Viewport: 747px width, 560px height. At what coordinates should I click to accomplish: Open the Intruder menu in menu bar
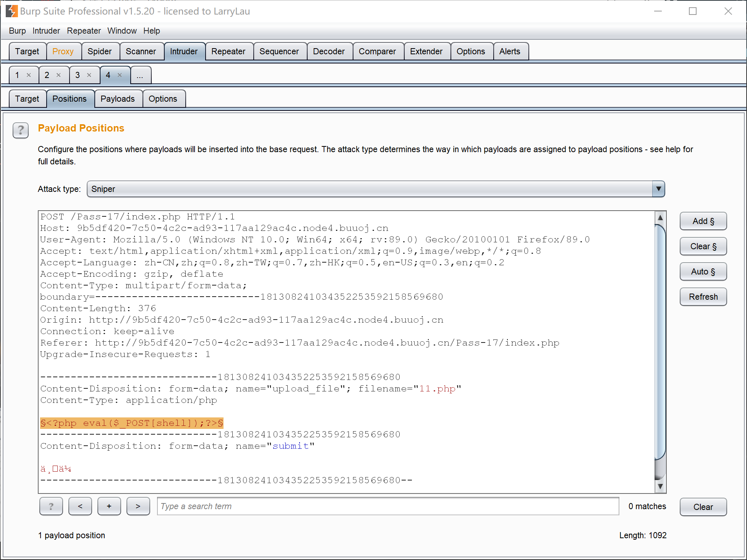click(x=46, y=31)
